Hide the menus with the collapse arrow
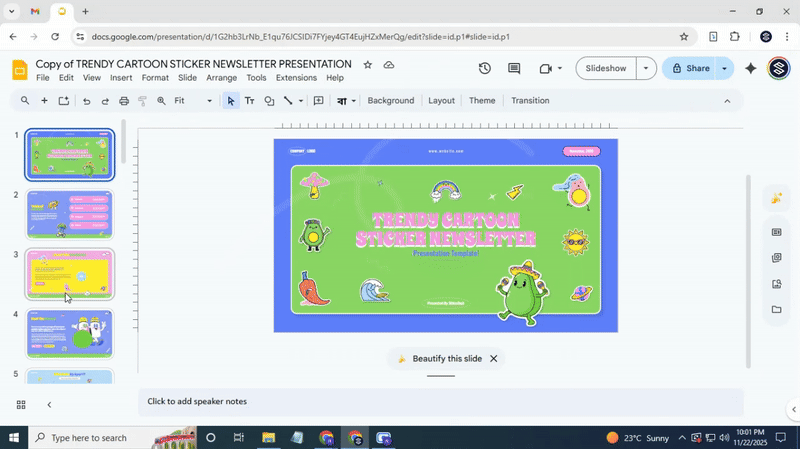This screenshot has height=449, width=800. 727,101
